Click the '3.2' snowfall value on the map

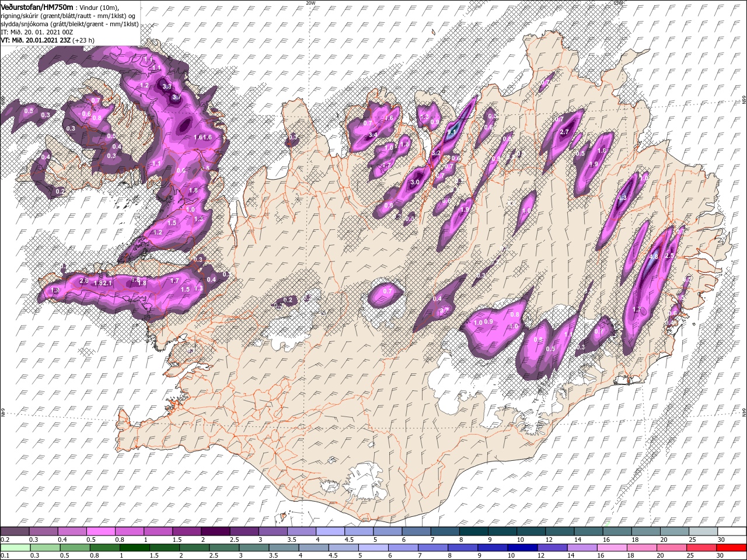pyautogui.click(x=435, y=153)
